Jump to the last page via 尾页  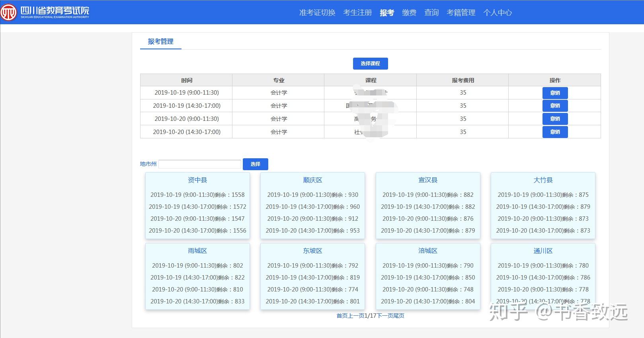(399, 316)
